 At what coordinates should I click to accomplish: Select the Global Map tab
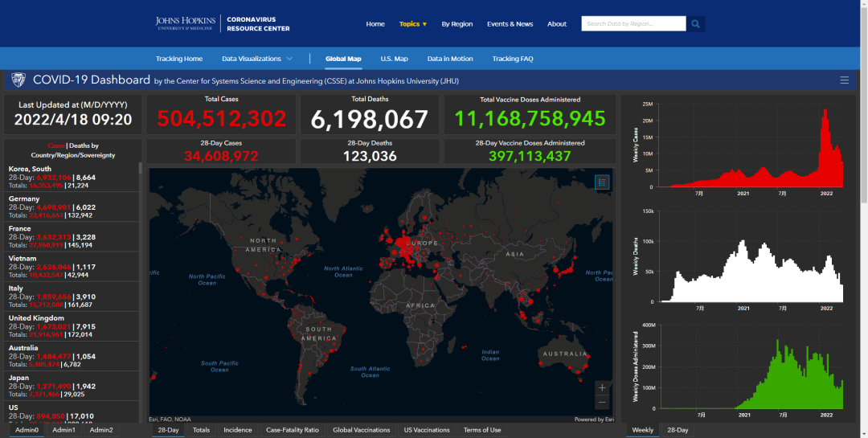(343, 59)
